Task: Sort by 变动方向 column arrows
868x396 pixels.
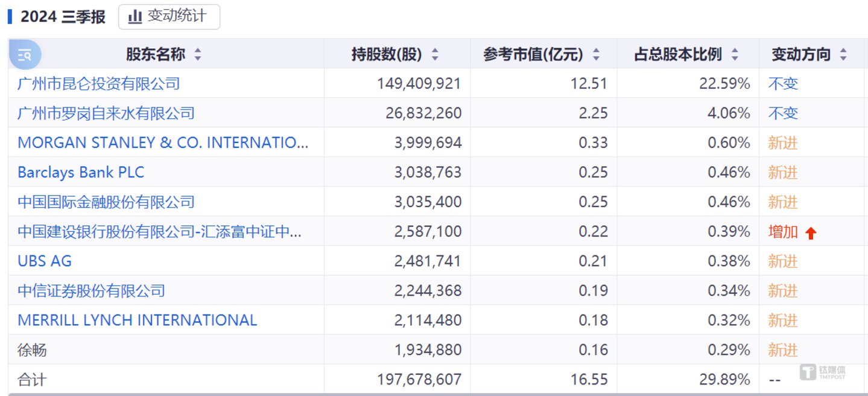Action: pyautogui.click(x=843, y=55)
